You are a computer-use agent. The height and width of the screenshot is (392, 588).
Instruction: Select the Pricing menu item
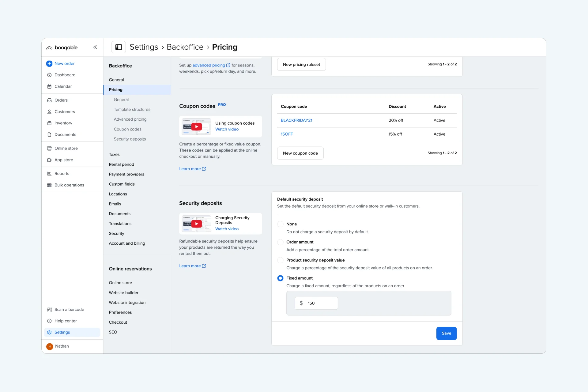137,90
